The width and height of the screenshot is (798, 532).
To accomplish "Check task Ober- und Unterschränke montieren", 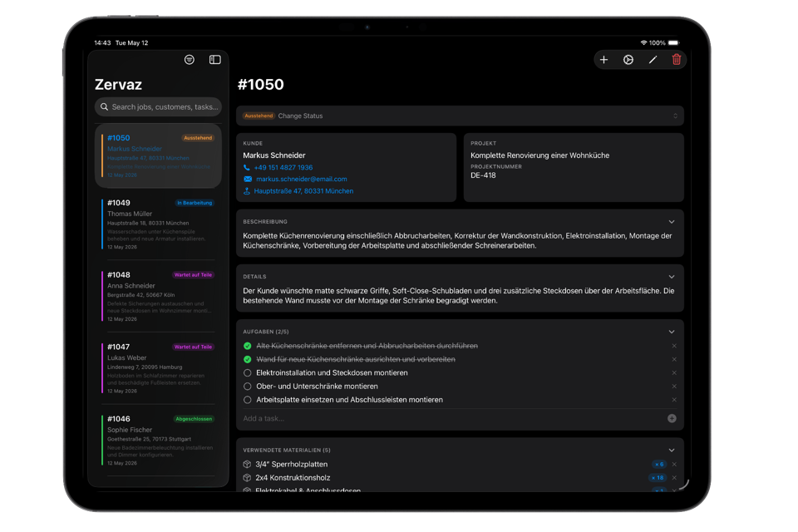I will tap(248, 387).
